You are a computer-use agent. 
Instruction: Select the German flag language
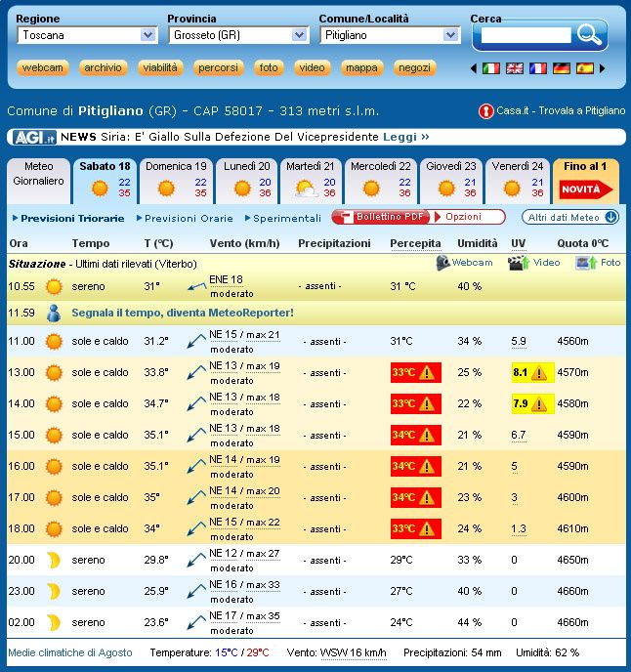click(x=562, y=68)
